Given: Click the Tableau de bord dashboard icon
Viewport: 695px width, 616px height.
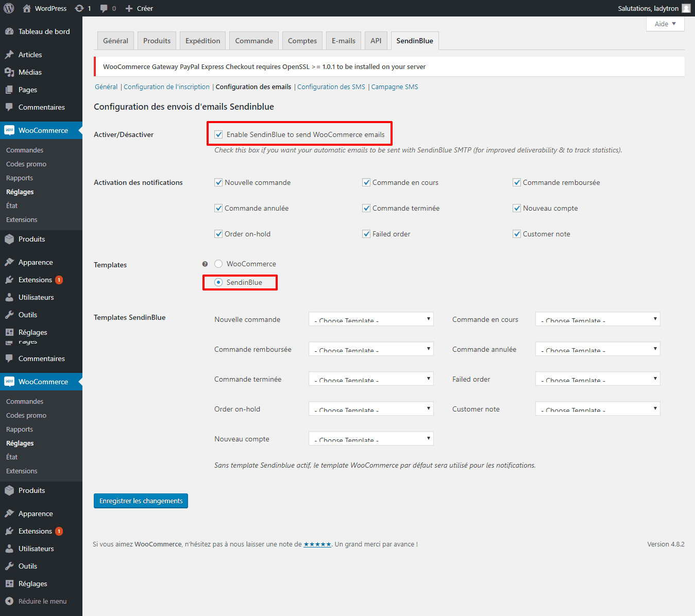Looking at the screenshot, I should 9,31.
